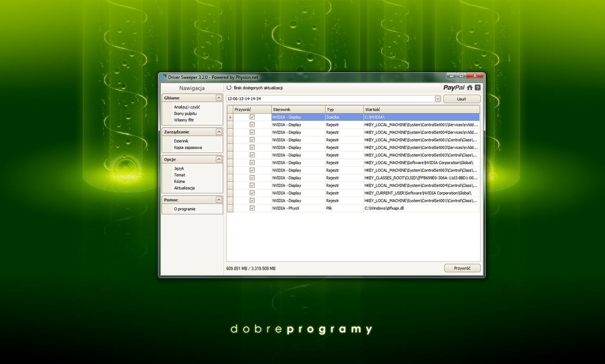Select the Plik type cell

click(x=344, y=208)
